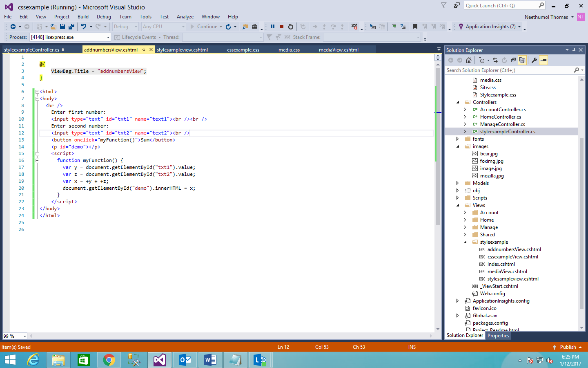Click the Pending Changes Filter clock icon
This screenshot has height=368, width=588.
pos(482,60)
